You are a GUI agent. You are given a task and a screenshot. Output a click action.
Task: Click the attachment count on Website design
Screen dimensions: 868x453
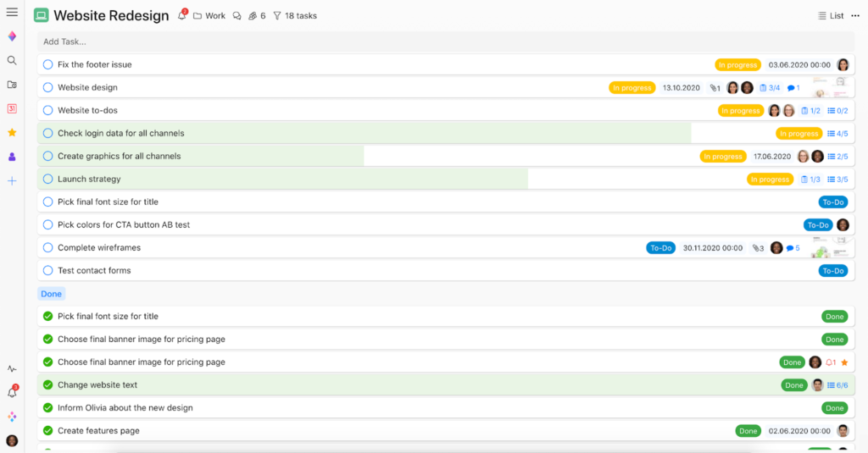point(715,88)
